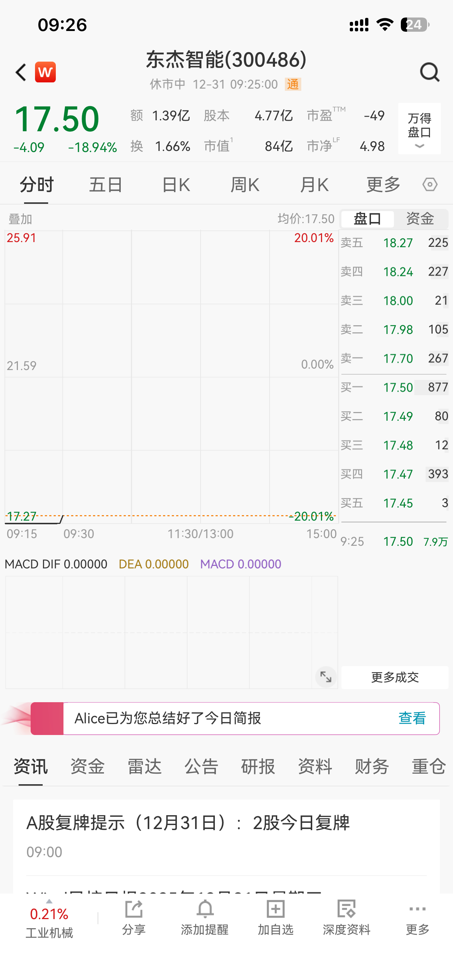Open chart settings hexagon icon
Screen dimensions: 453x980
430,184
